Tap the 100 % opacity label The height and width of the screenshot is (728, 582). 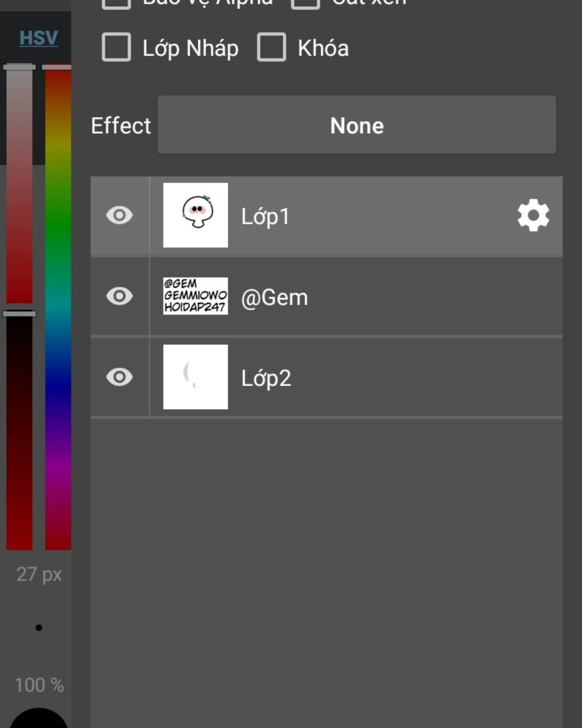39,685
